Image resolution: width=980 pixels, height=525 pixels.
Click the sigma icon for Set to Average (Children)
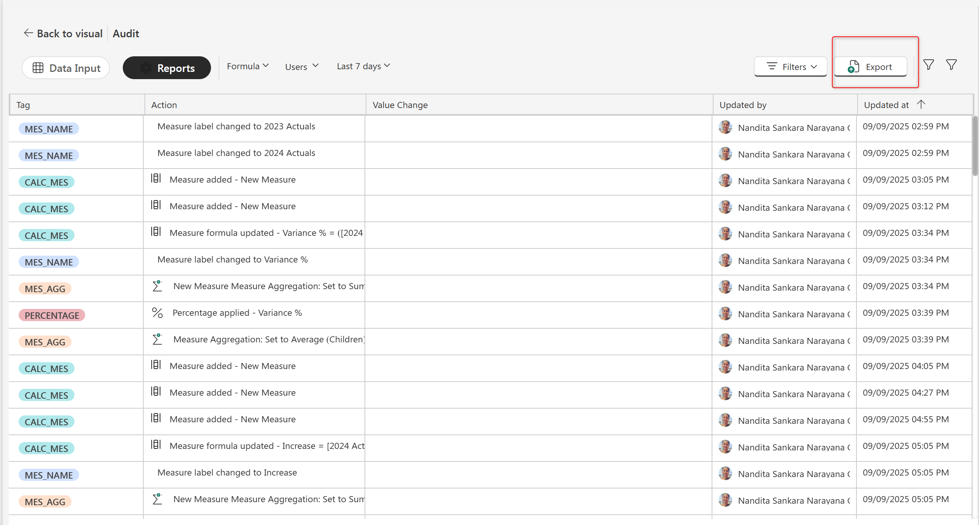point(157,339)
